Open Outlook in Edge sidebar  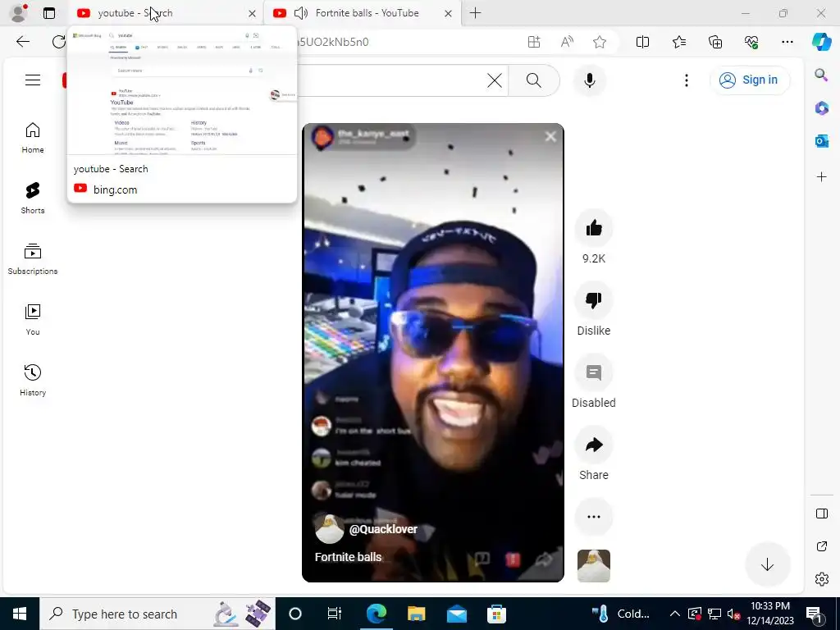pyautogui.click(x=821, y=141)
